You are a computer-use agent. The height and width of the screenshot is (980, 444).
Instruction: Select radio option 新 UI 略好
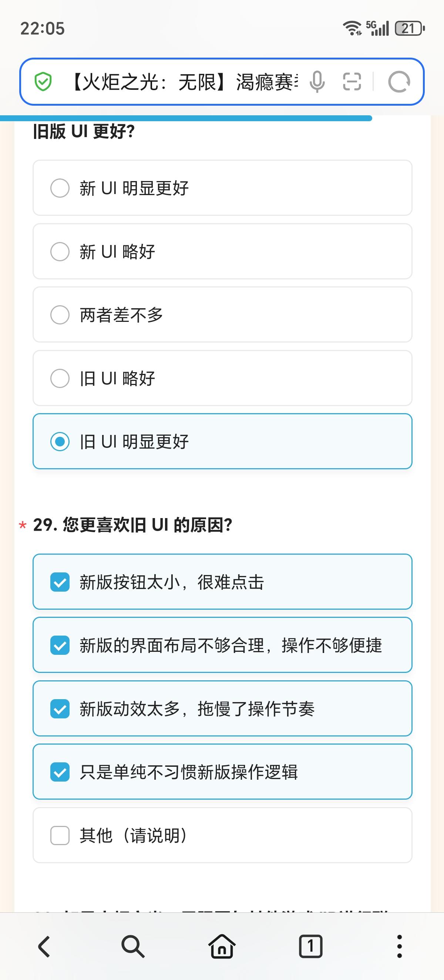(60, 252)
